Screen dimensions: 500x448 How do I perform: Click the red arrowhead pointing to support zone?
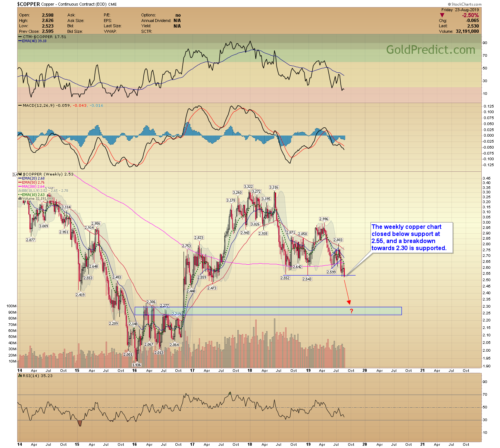349,302
